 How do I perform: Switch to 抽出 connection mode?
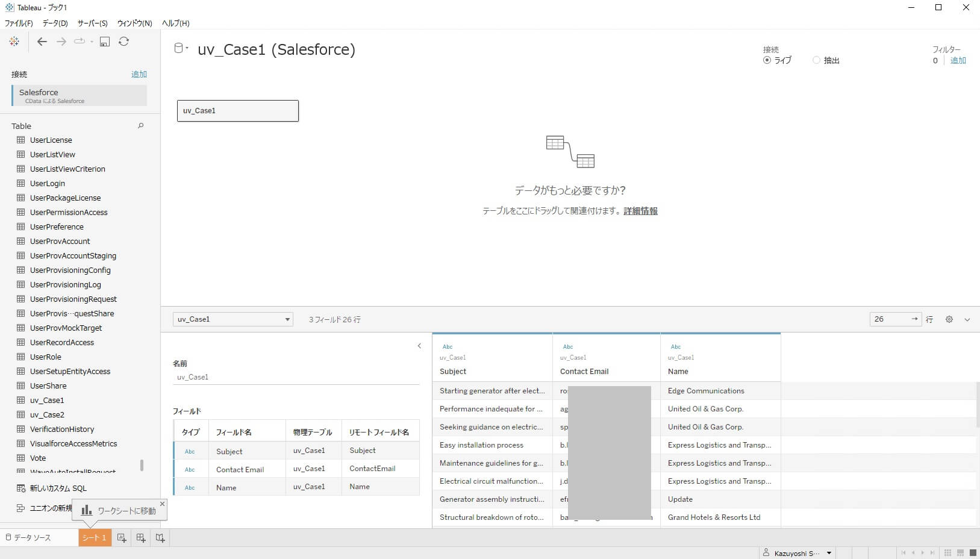click(817, 60)
